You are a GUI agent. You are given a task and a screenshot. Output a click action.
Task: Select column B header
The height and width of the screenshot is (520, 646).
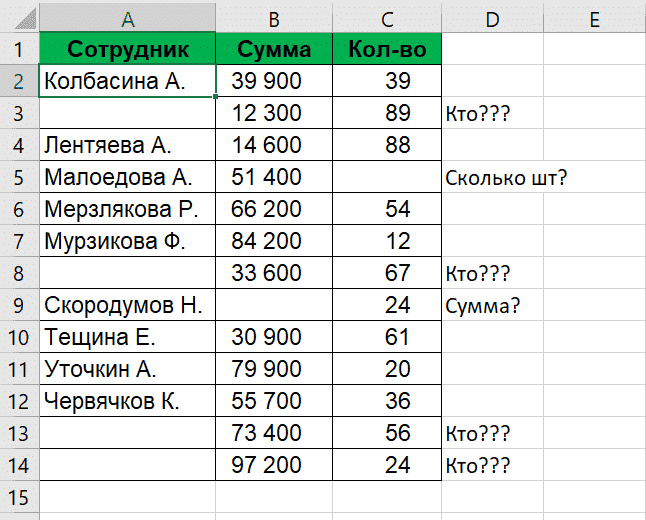[274, 18]
